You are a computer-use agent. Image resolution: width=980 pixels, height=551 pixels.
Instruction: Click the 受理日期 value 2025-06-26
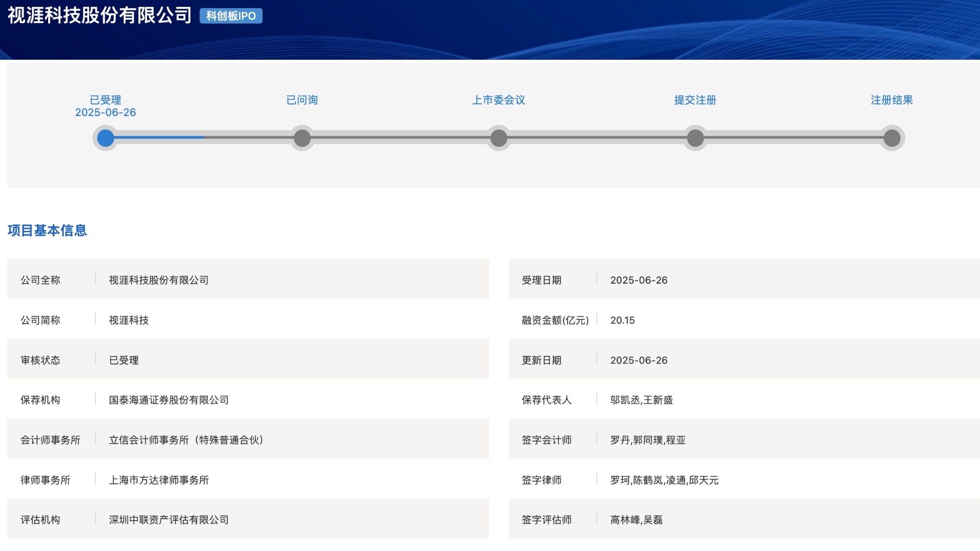coord(639,280)
